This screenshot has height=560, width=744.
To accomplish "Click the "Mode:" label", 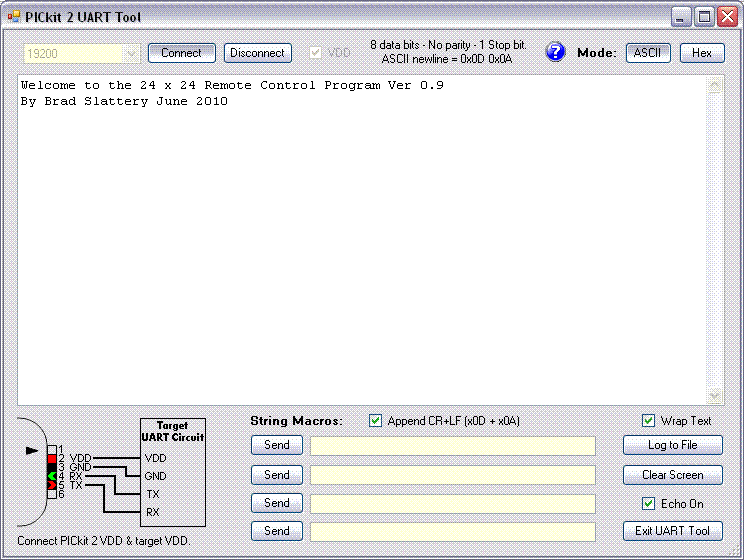I will [x=597, y=53].
